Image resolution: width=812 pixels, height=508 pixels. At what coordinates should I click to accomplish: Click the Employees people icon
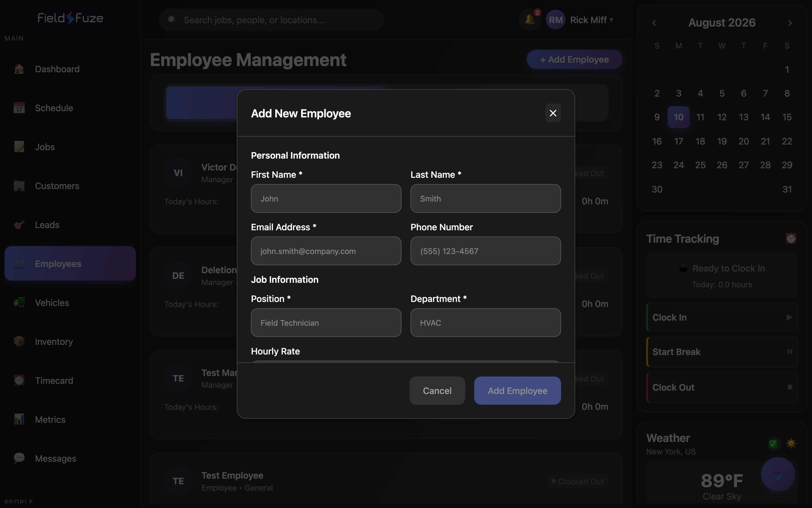coord(19,264)
